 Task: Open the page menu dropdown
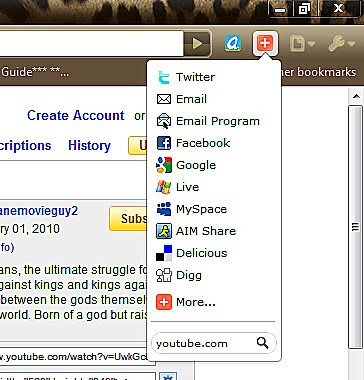pyautogui.click(x=302, y=43)
